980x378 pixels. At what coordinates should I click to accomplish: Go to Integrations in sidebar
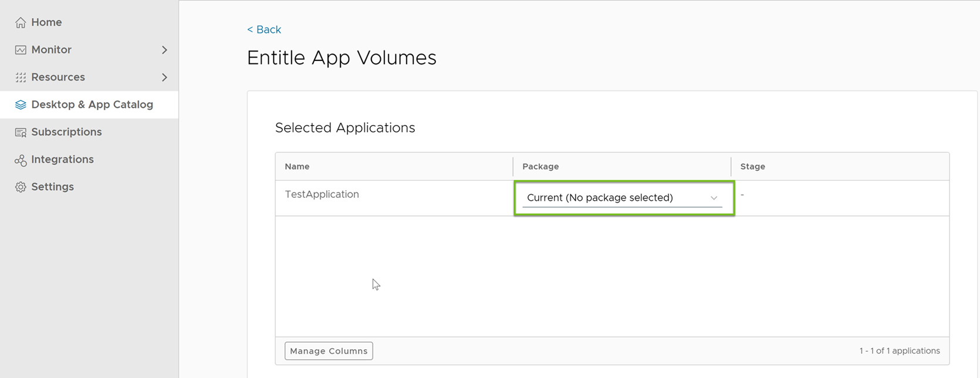[89, 160]
